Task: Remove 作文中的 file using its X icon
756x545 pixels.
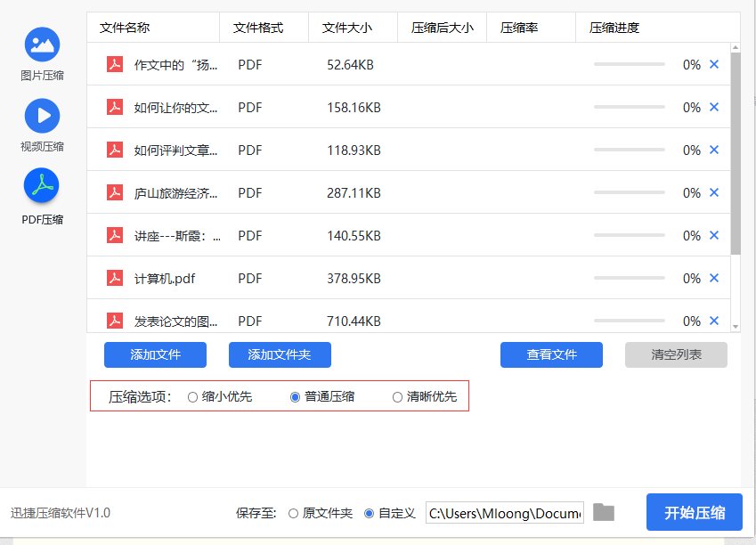Action: pos(713,64)
